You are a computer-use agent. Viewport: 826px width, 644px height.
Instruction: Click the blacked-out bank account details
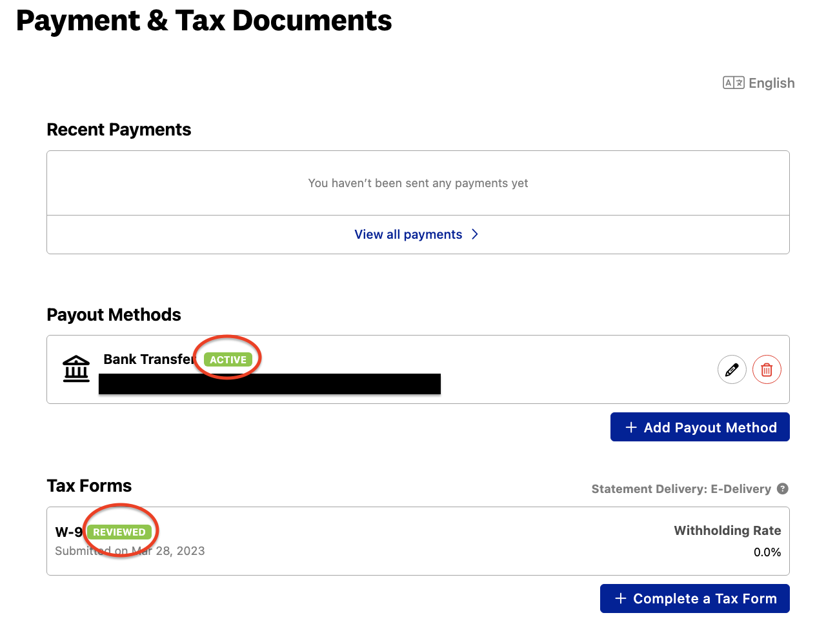tap(270, 384)
